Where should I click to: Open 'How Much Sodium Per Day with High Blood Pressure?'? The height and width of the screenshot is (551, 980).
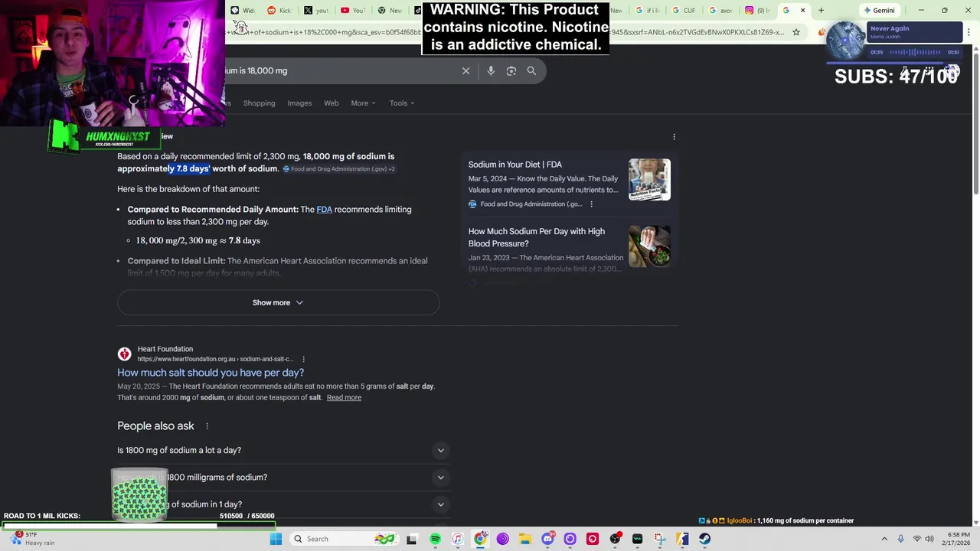tap(537, 237)
